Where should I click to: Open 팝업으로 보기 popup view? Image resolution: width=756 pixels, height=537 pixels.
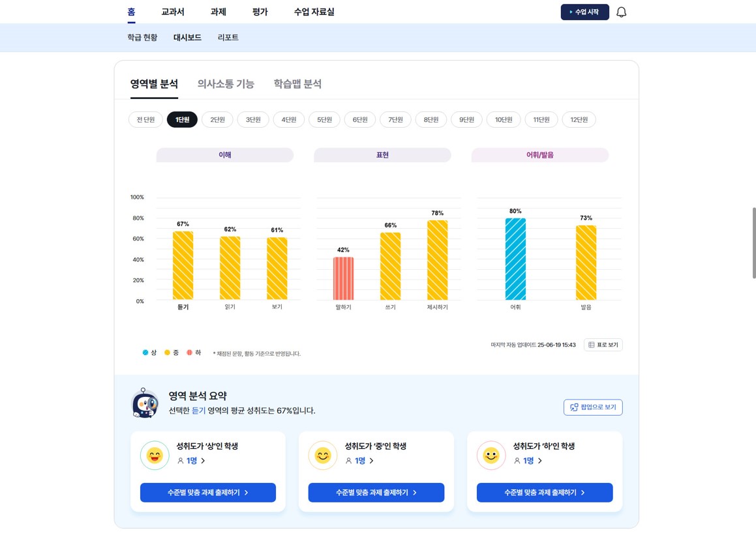[x=592, y=407]
